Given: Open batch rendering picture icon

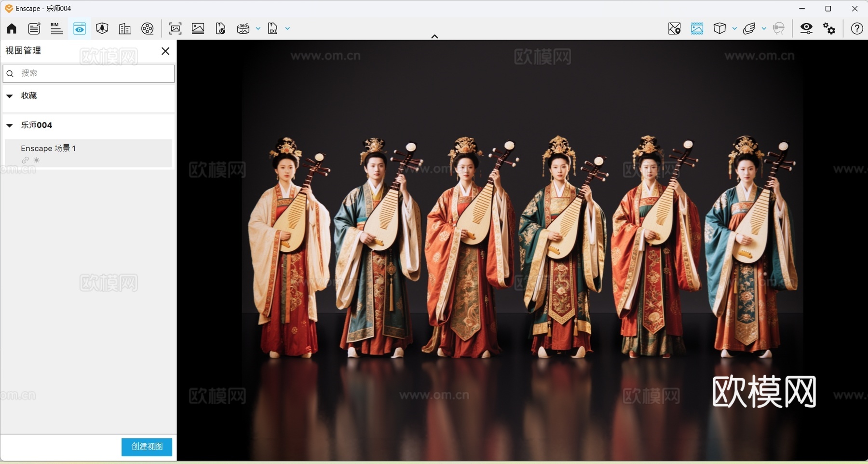Looking at the screenshot, I should pos(198,28).
